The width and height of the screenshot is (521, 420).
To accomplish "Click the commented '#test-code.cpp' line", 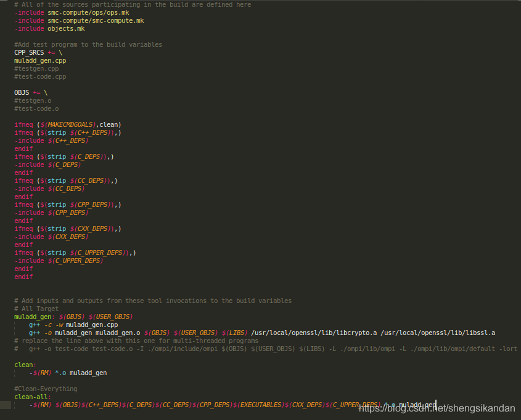I will pyautogui.click(x=40, y=76).
